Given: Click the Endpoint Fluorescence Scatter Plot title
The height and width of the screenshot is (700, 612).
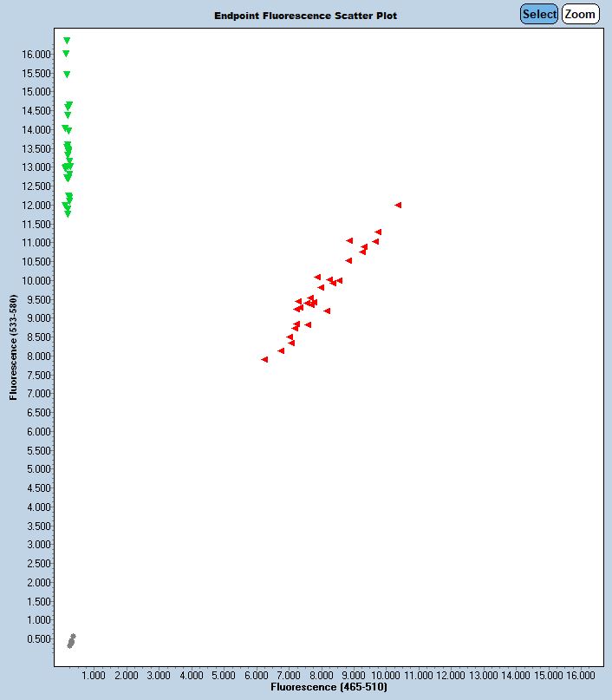Looking at the screenshot, I should click(x=306, y=16).
